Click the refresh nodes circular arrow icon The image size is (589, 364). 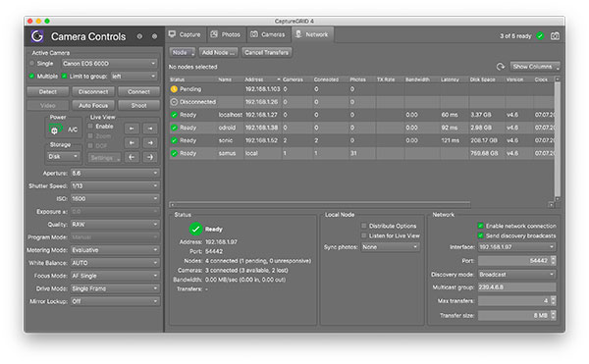(x=501, y=67)
